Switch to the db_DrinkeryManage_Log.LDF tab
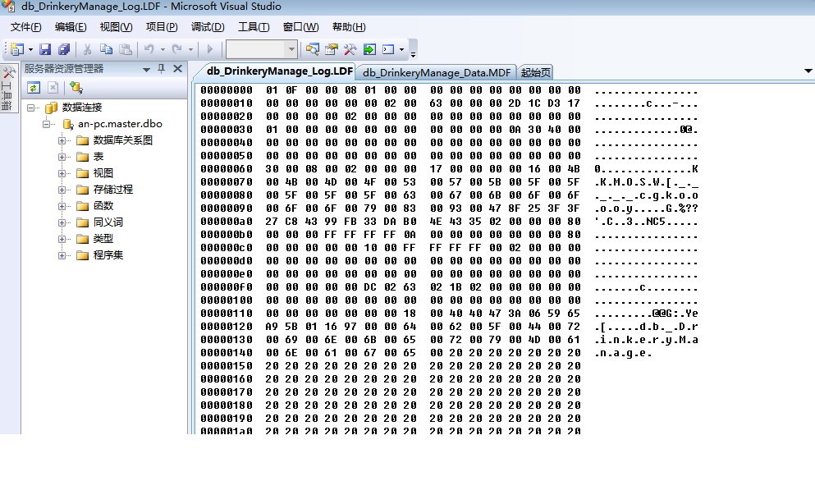 [x=279, y=71]
